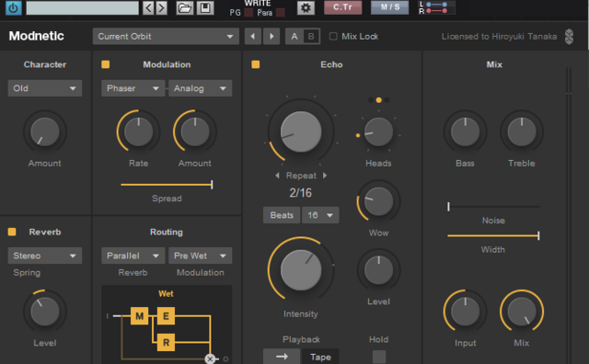
Task: Open the Analog modulation mode dropdown
Action: click(201, 88)
